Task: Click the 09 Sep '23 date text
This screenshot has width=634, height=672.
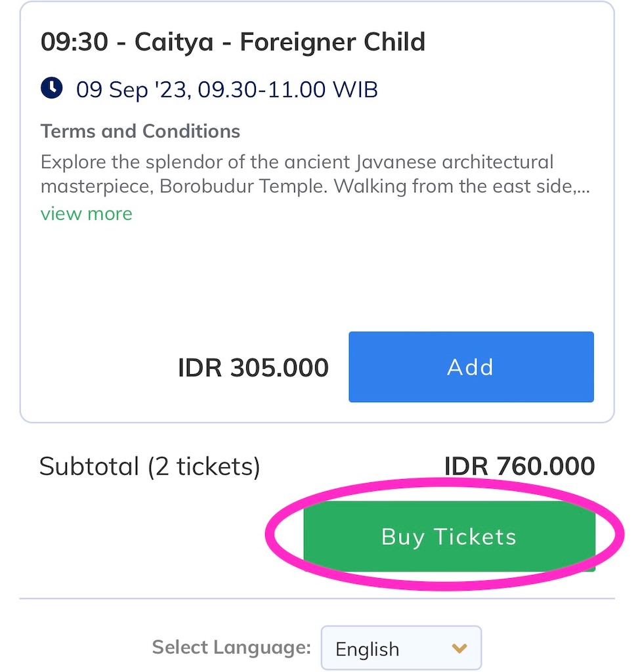Action: click(x=133, y=90)
